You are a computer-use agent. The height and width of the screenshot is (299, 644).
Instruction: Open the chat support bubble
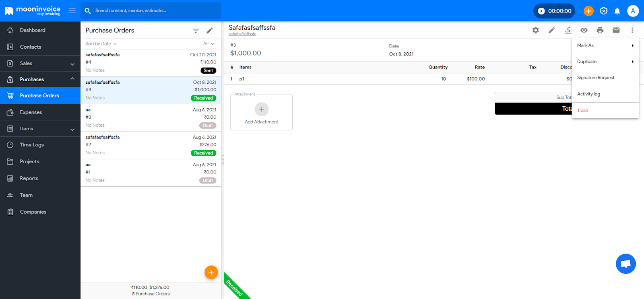click(x=626, y=264)
